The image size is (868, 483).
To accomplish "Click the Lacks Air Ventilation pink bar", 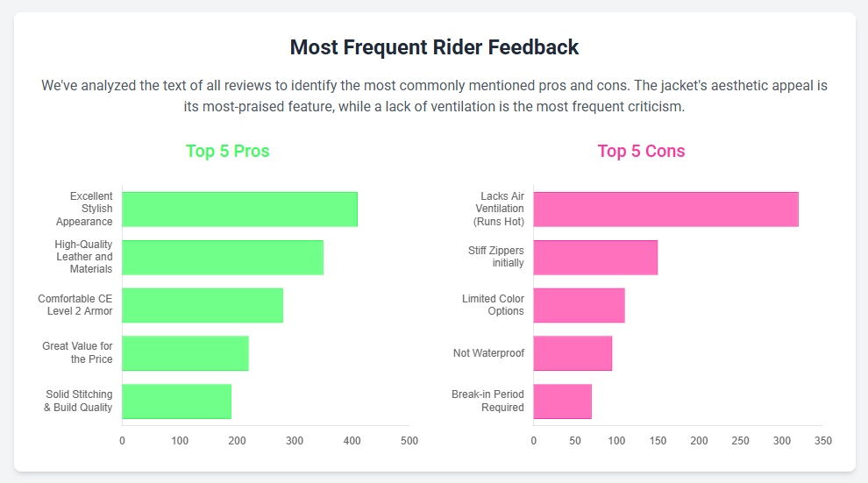I will [x=665, y=209].
